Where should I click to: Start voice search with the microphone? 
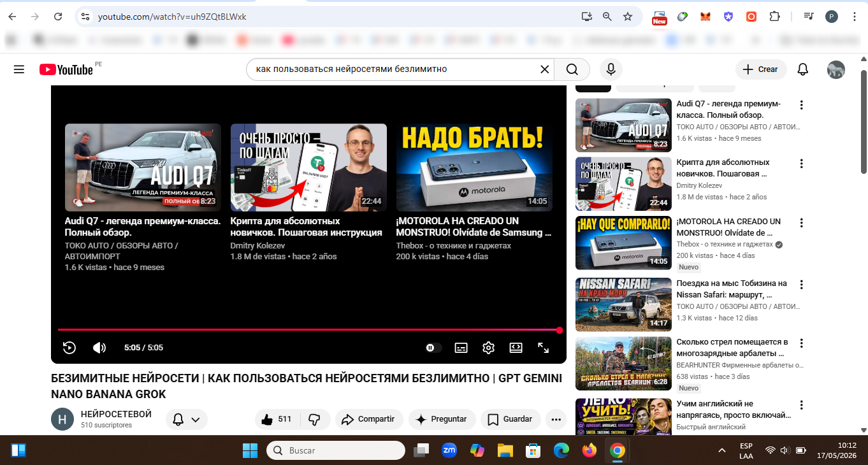coord(611,69)
